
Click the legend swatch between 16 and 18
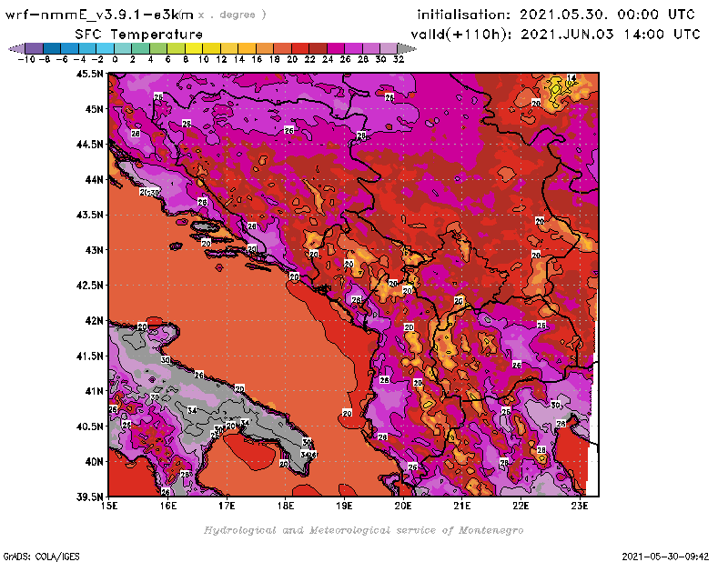click(x=265, y=48)
